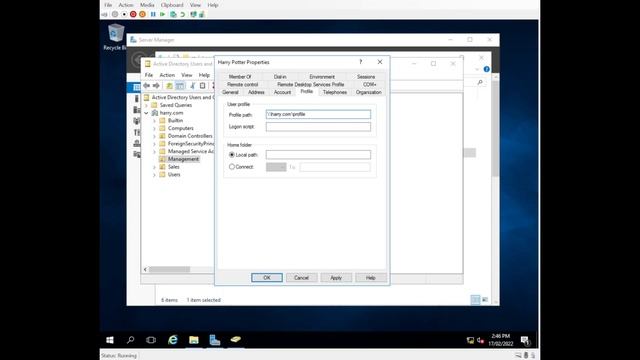Click the Active Directory taskbar icon
Viewport: 640px width, 360px height.
[x=236, y=340]
